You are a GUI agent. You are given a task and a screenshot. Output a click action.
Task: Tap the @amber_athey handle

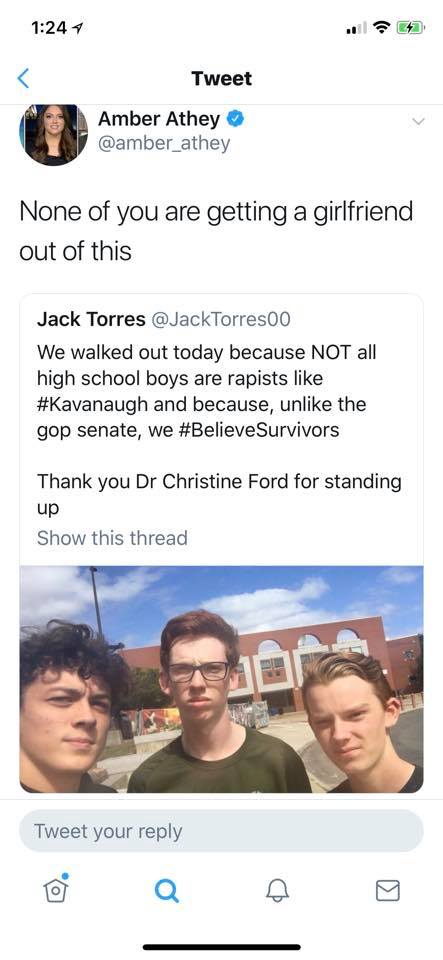[164, 143]
